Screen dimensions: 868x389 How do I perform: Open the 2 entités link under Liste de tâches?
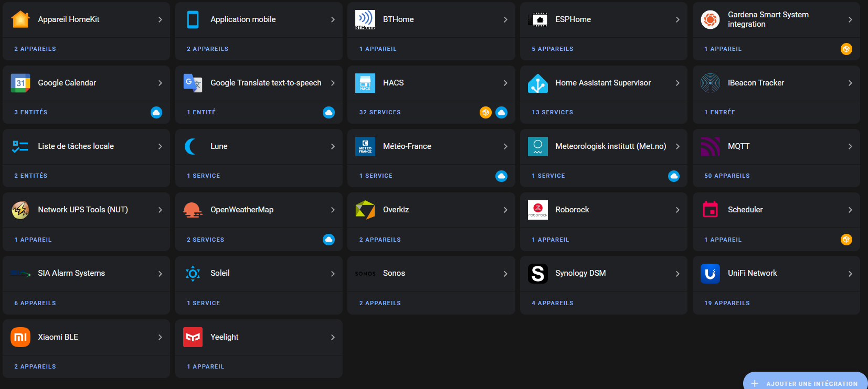pyautogui.click(x=31, y=176)
